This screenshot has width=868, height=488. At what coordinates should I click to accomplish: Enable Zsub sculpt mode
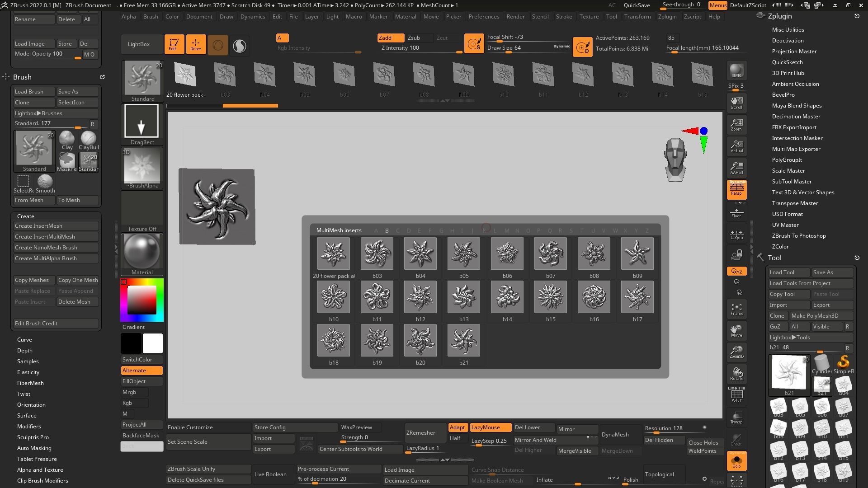(414, 38)
